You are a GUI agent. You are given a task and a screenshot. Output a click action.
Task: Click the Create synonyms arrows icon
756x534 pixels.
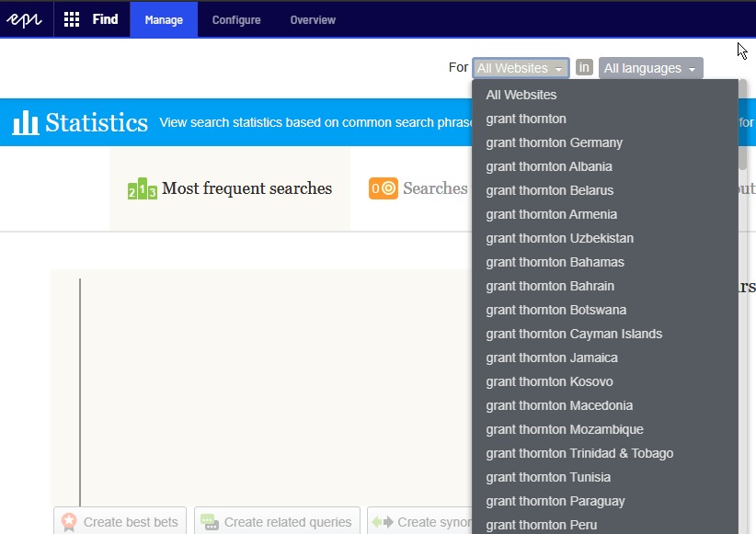pos(383,522)
